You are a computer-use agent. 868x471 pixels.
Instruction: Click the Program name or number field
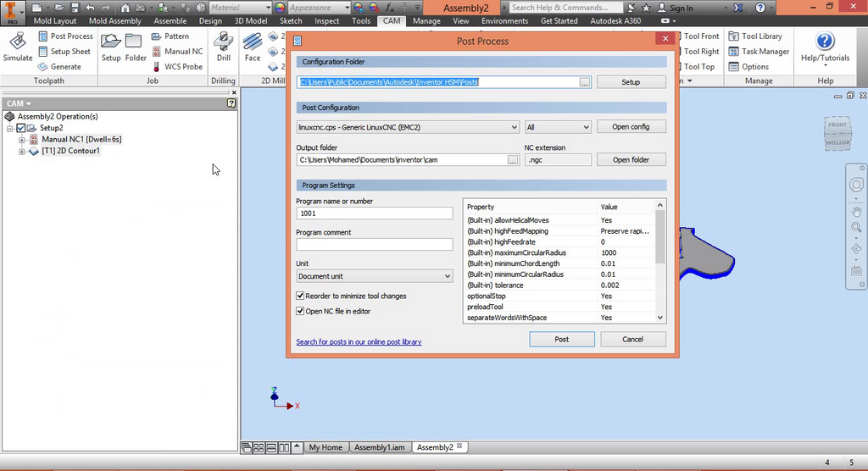click(x=374, y=213)
